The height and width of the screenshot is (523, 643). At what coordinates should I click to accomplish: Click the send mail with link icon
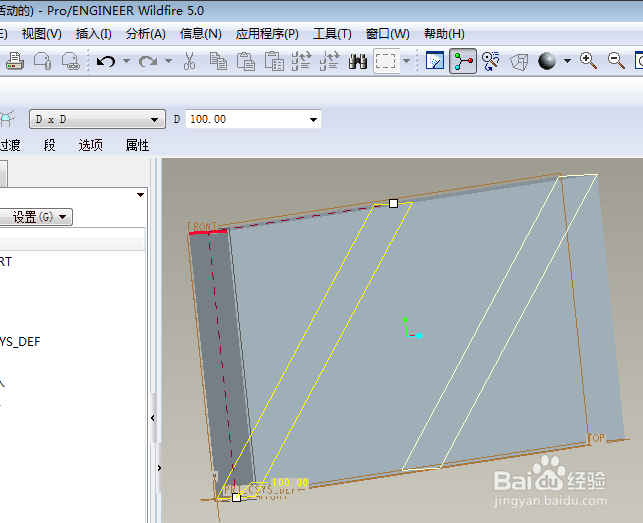pos(71,62)
